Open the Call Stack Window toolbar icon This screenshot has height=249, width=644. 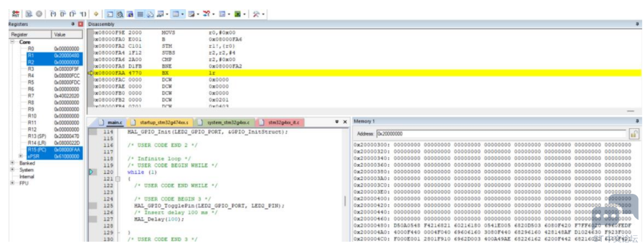(149, 14)
